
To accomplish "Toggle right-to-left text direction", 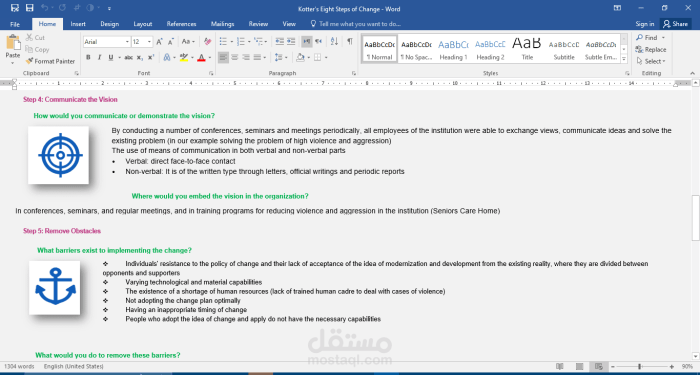I will point(318,42).
